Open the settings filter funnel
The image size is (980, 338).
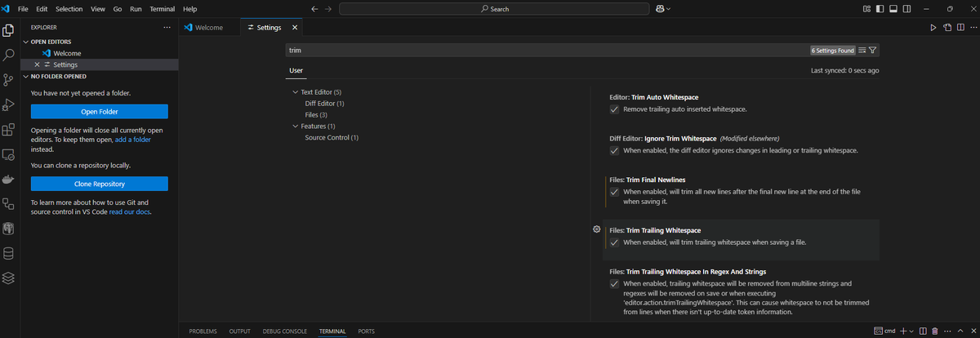coord(873,50)
